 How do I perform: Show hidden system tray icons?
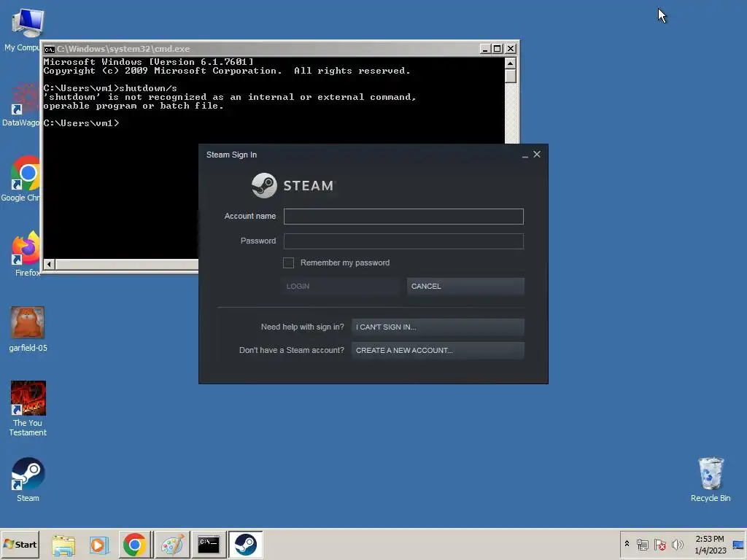(627, 544)
